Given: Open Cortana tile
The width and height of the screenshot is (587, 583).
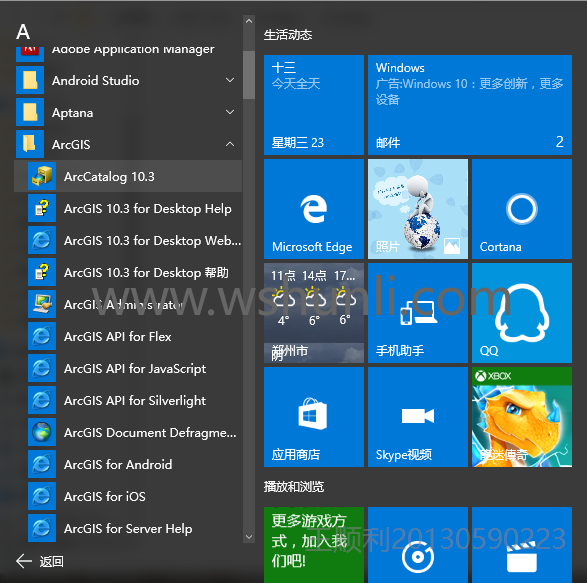Looking at the screenshot, I should 522,209.
